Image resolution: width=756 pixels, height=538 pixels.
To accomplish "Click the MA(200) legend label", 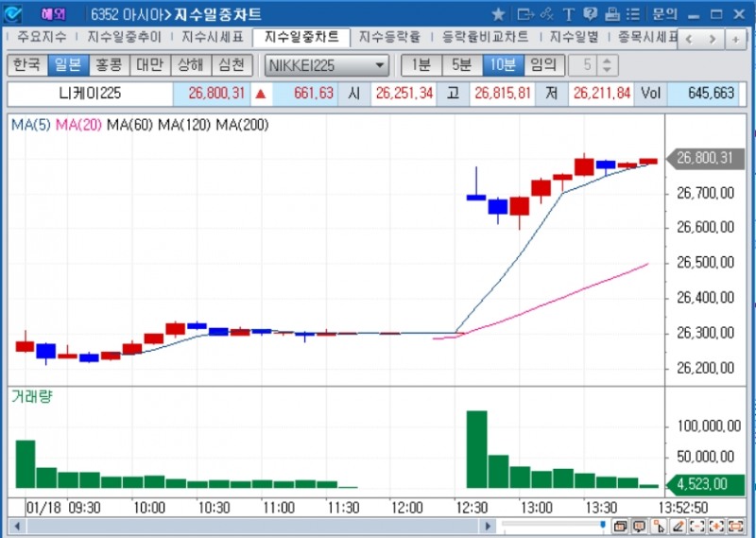I will [242, 126].
